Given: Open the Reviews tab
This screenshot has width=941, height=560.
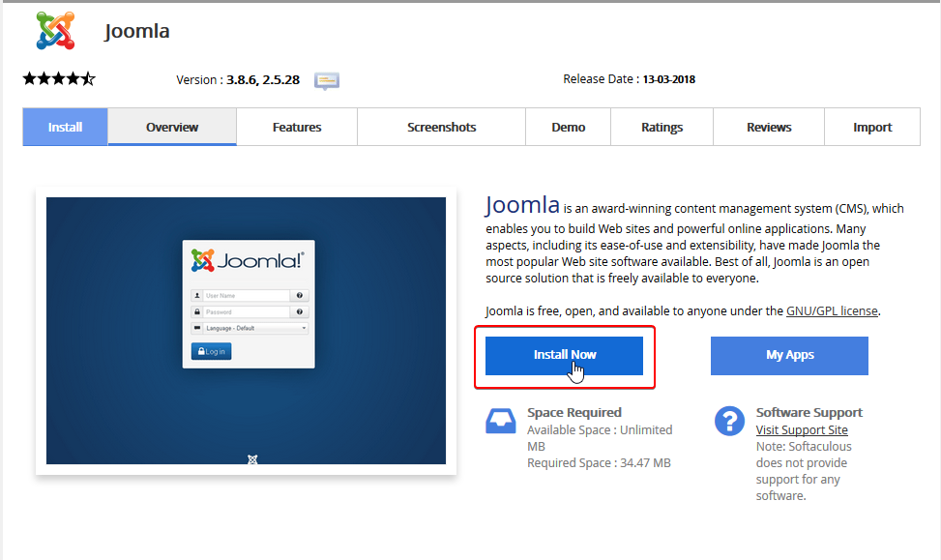Looking at the screenshot, I should coord(769,127).
